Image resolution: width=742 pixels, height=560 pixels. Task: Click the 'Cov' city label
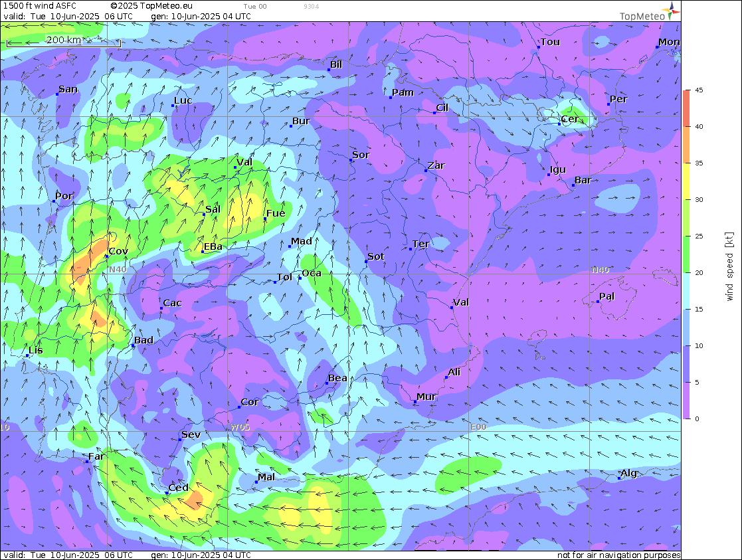point(118,251)
